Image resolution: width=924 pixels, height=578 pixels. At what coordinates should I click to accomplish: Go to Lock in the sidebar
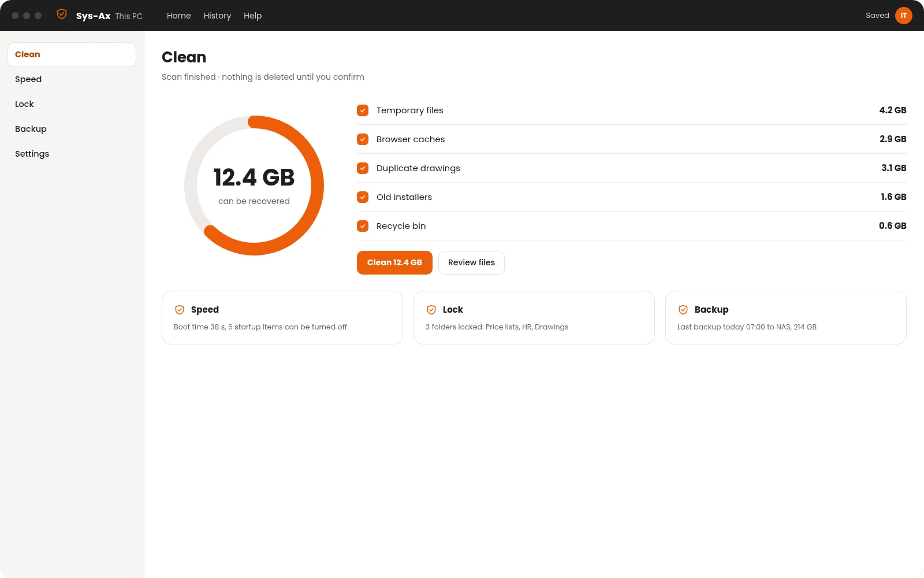[x=72, y=104]
